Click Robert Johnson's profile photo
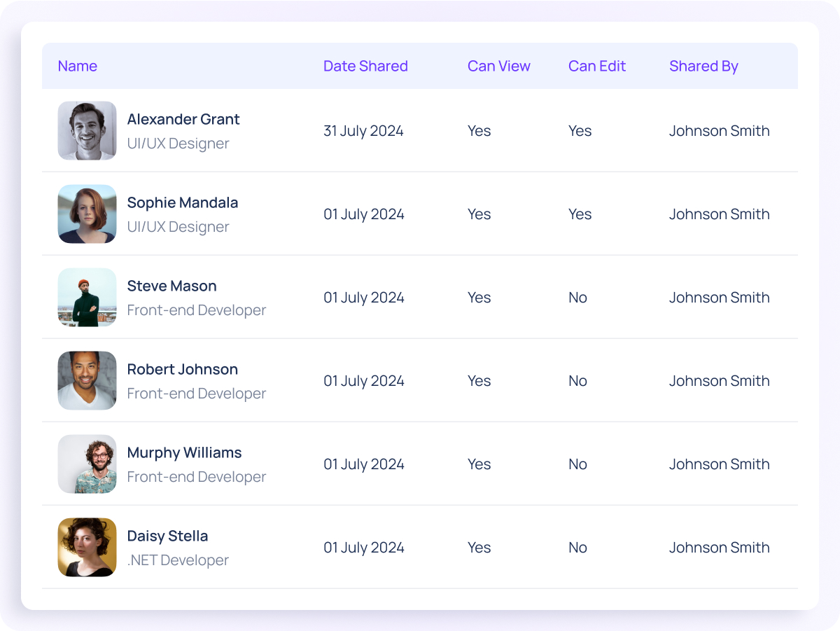The height and width of the screenshot is (631, 840). [x=87, y=380]
